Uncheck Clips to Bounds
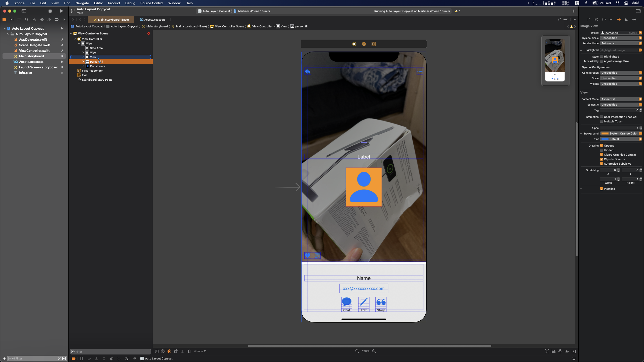This screenshot has height=362, width=644. [601, 159]
